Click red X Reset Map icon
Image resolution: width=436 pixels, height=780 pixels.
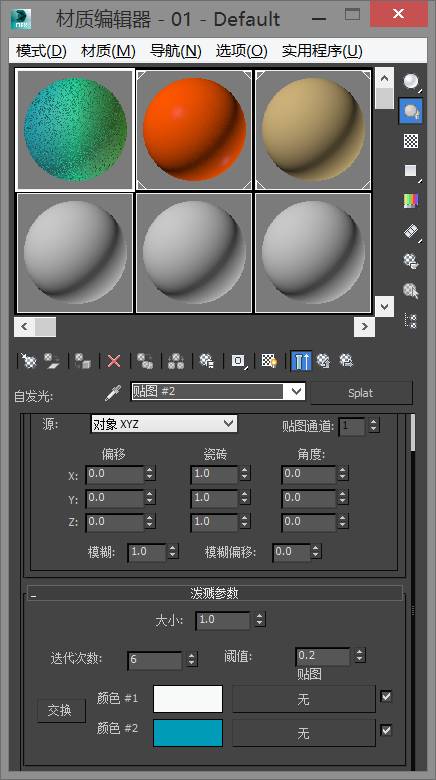click(x=114, y=361)
